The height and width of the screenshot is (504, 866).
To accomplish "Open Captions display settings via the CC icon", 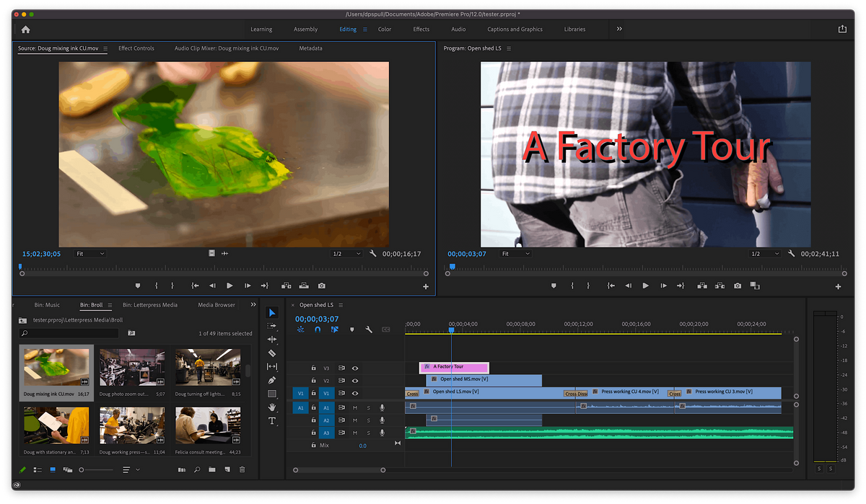I will [x=387, y=330].
